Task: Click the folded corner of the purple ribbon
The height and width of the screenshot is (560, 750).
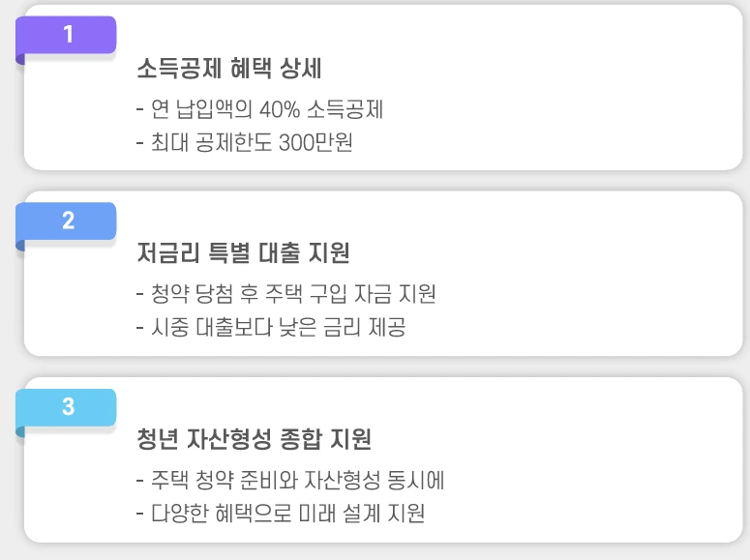Action: click(x=20, y=59)
